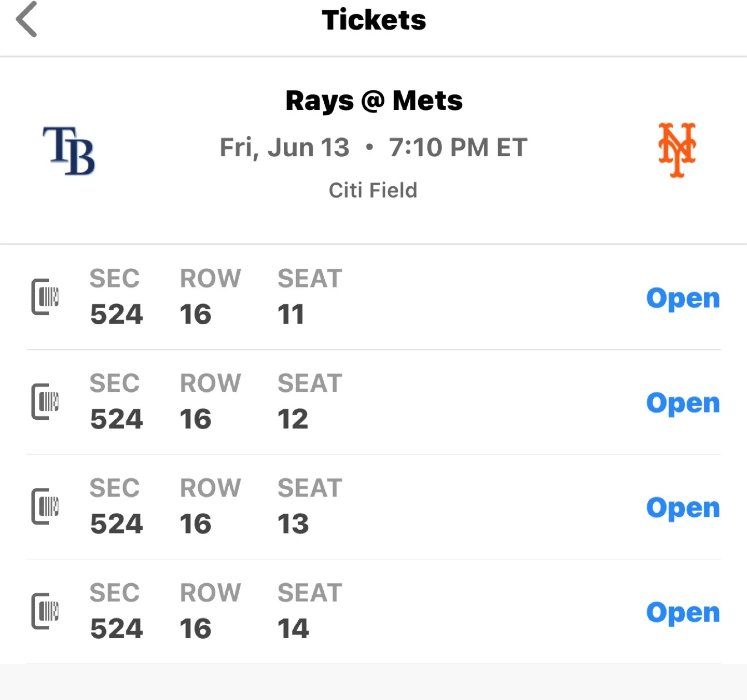The image size is (747, 700).
Task: Tap the Tampa Bay Rays logo
Action: click(68, 150)
